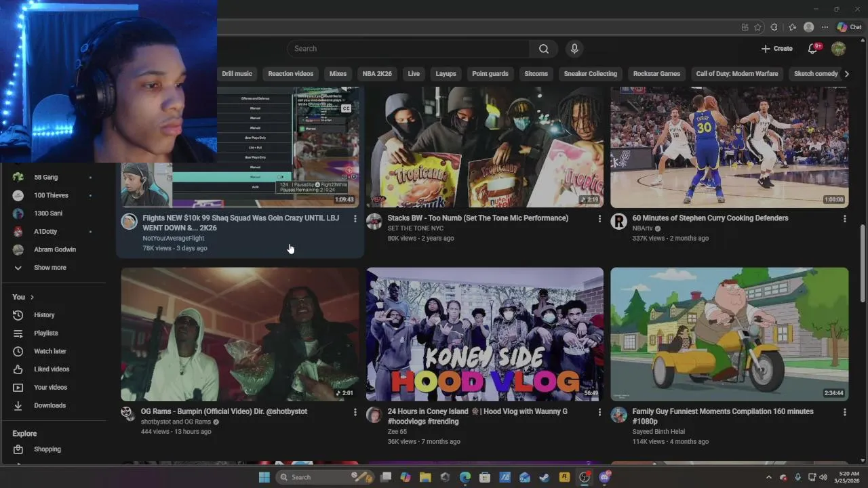Open options menu for OG Rams Bumpin video
The image size is (868, 488).
click(355, 412)
